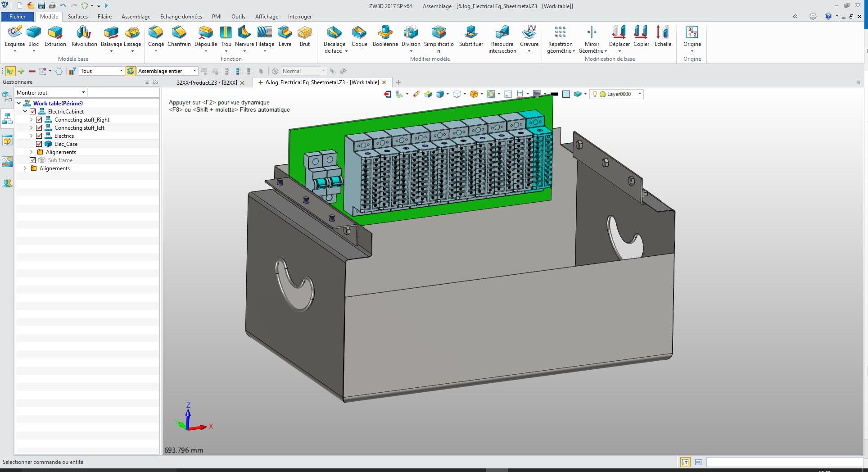Expand the Connecting stuff_Right tree node
868x472 pixels.
(x=32, y=120)
